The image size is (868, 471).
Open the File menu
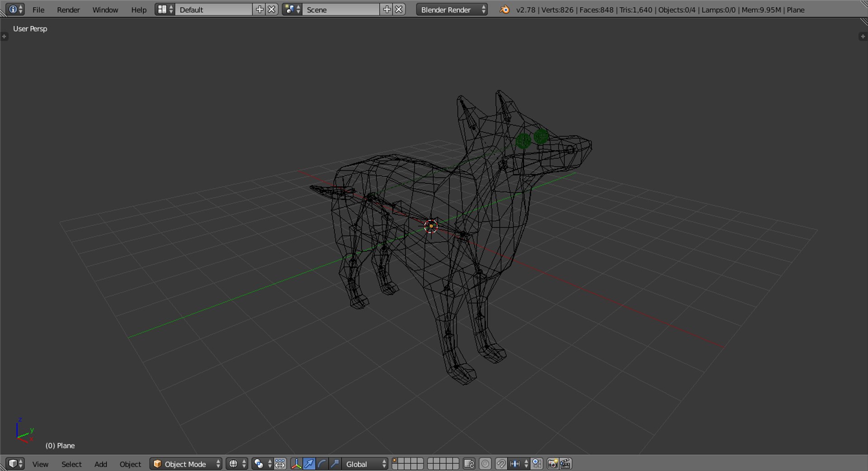38,10
